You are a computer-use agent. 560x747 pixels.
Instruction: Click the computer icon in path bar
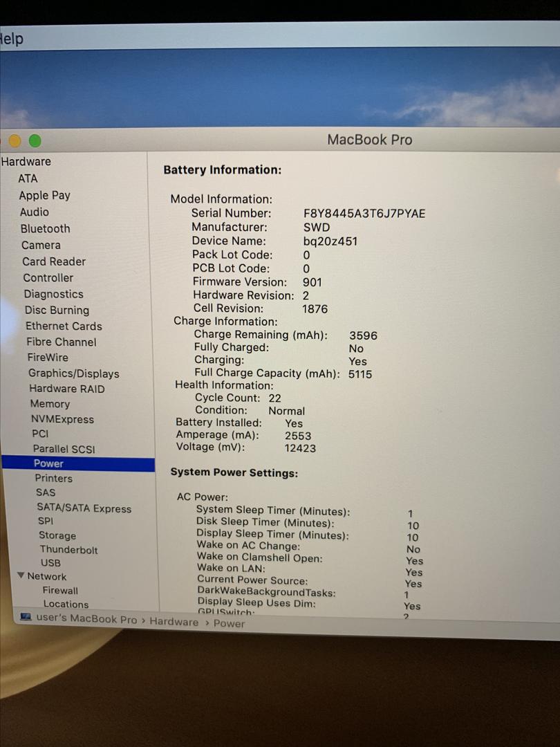pos(26,617)
